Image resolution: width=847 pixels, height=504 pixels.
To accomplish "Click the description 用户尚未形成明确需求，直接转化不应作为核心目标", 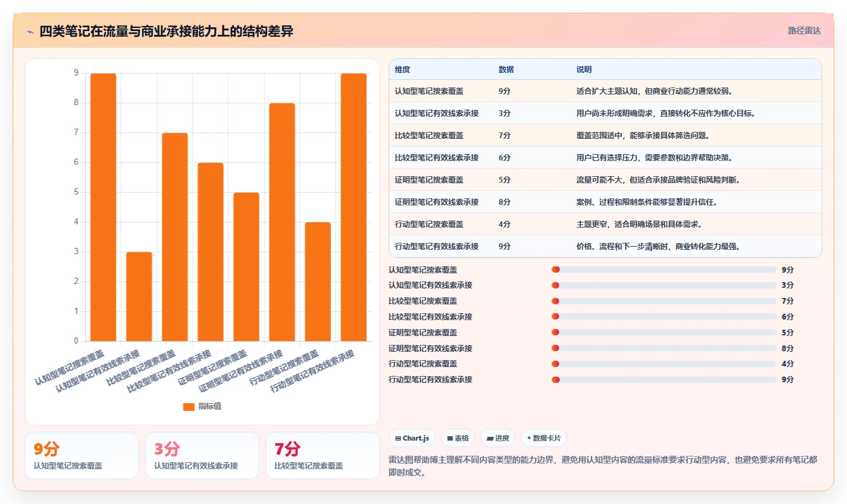I will (x=666, y=113).
